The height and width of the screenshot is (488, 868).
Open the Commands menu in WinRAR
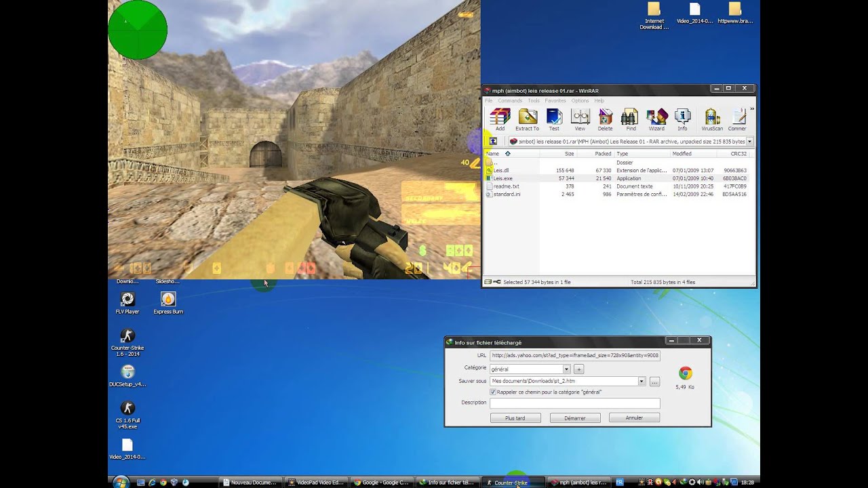click(x=510, y=100)
